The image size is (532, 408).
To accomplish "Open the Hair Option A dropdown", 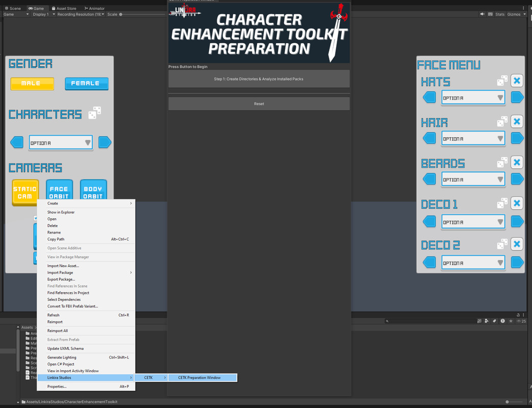I will click(x=473, y=138).
